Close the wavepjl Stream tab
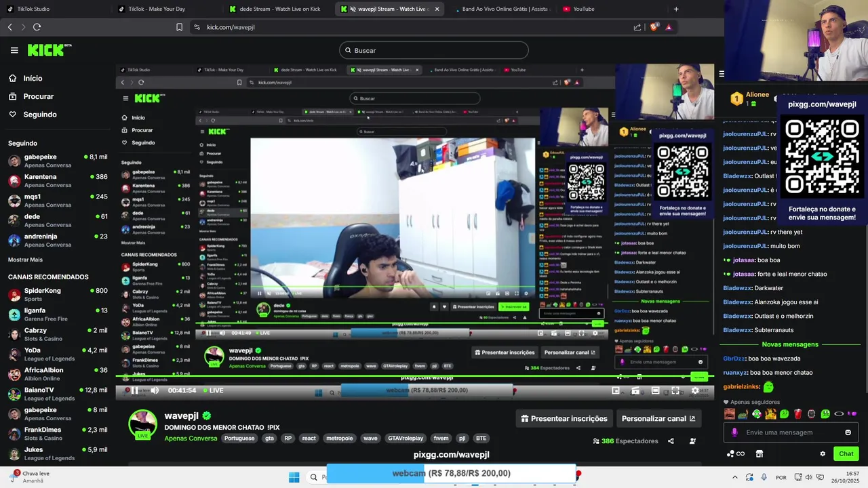 coord(437,9)
